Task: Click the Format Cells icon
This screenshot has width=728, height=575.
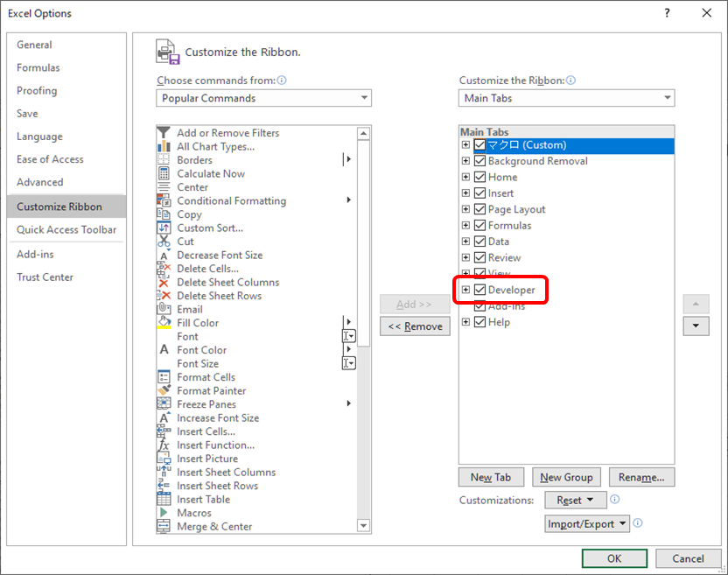Action: tap(164, 376)
